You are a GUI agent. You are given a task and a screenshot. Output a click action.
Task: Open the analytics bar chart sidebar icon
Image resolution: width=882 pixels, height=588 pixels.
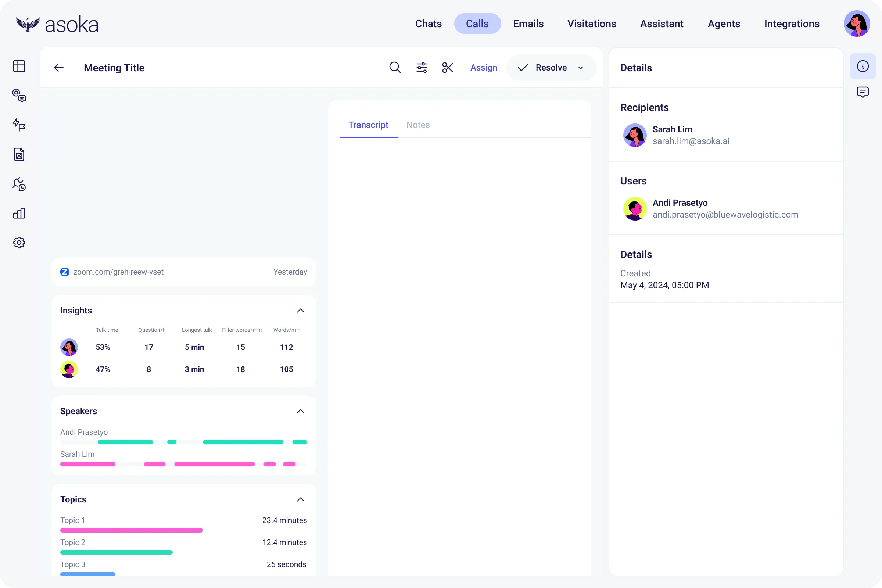(19, 214)
